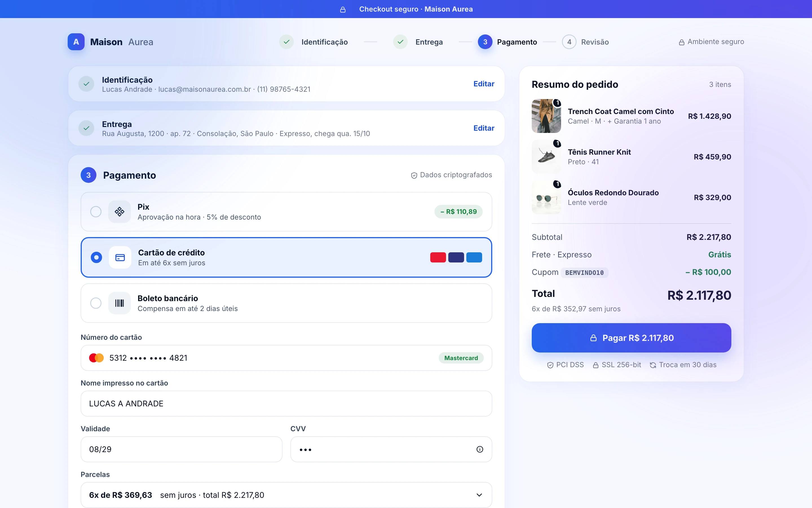Click the PCI DSS shield icon
Screen dimensions: 812x508
[550, 365]
